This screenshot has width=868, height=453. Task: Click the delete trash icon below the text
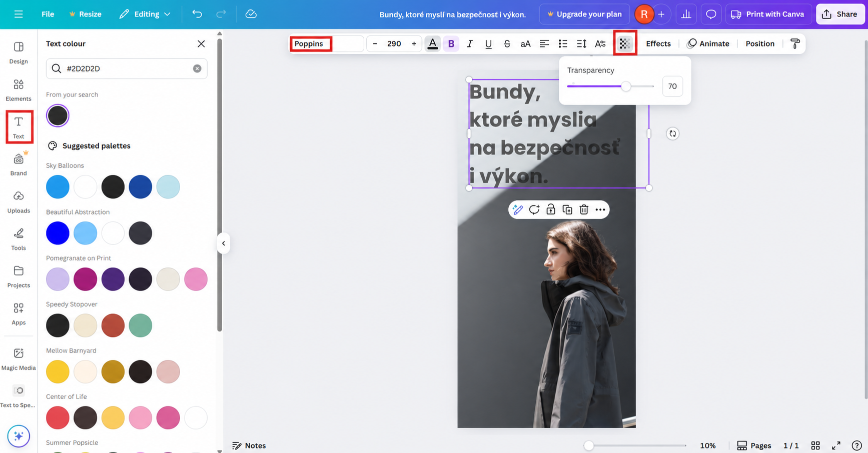coord(584,209)
